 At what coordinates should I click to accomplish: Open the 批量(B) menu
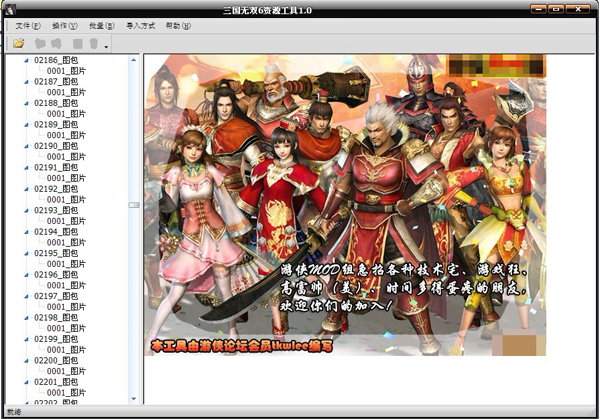tap(101, 26)
